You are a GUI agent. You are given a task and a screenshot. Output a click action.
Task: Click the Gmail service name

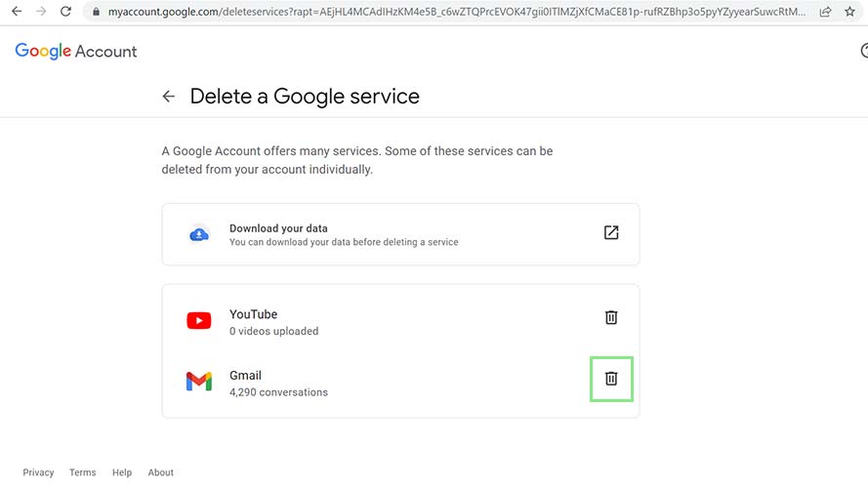(245, 375)
